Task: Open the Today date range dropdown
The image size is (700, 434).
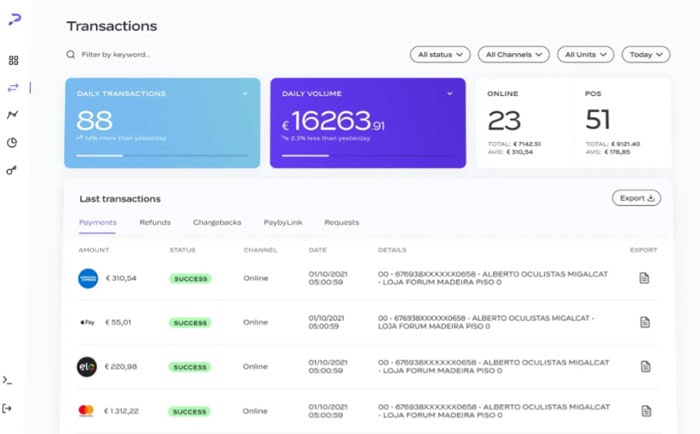Action: pyautogui.click(x=646, y=54)
